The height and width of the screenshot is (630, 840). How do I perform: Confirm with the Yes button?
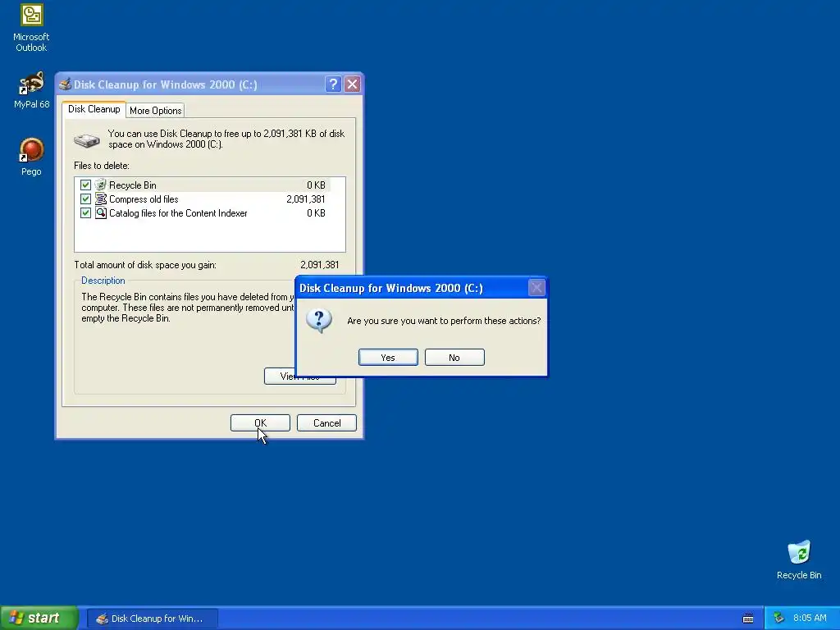388,358
